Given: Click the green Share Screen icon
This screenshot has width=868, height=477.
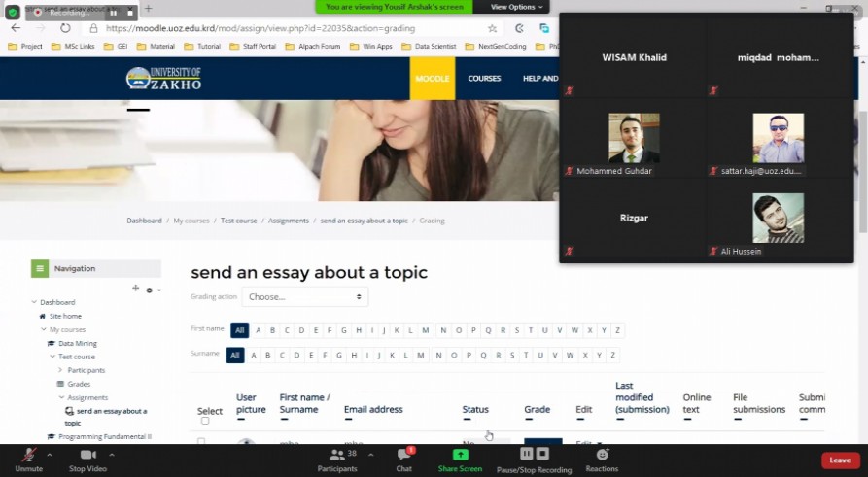Looking at the screenshot, I should (x=460, y=454).
